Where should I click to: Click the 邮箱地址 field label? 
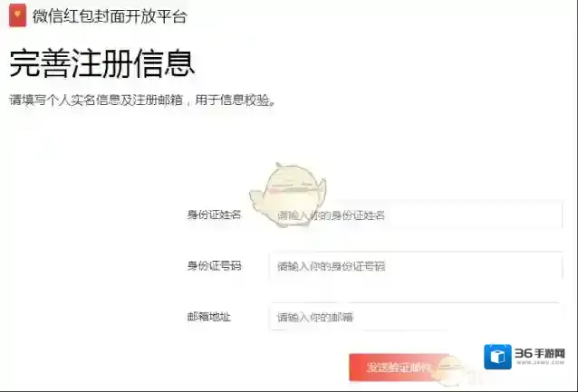[209, 317]
